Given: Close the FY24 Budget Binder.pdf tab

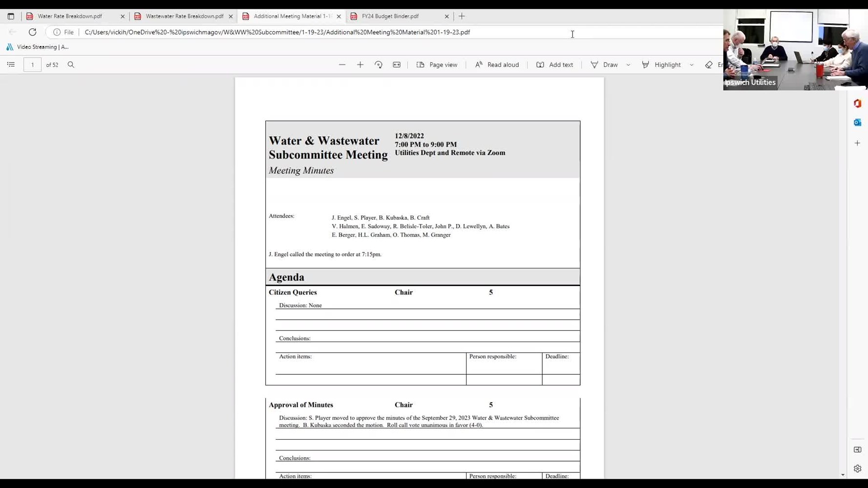Looking at the screenshot, I should [x=447, y=16].
